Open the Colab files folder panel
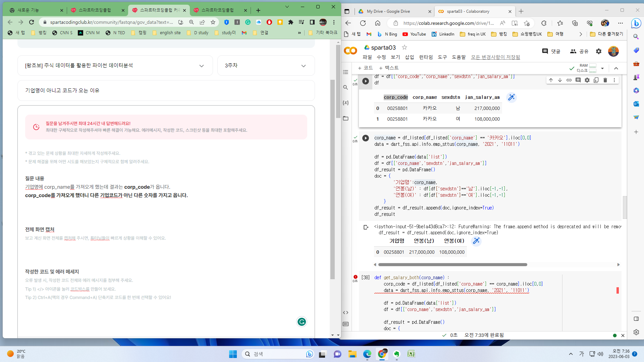This screenshot has width=644, height=362. 346,118
